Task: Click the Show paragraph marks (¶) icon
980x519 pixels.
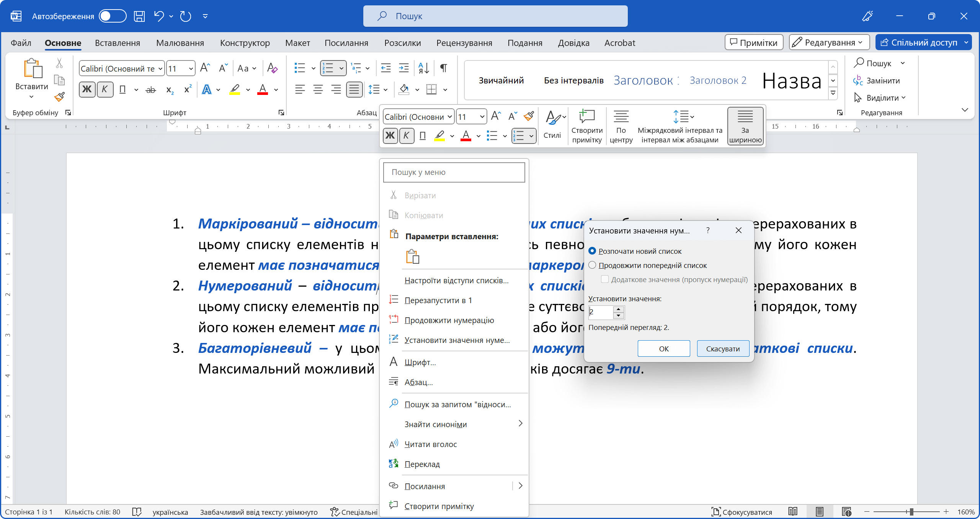Action: coord(443,68)
